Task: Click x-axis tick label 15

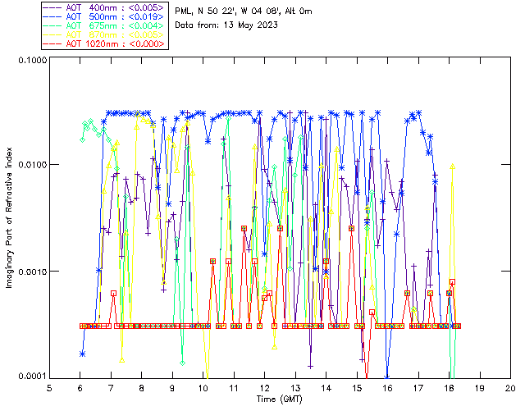Action: pyautogui.click(x=357, y=388)
